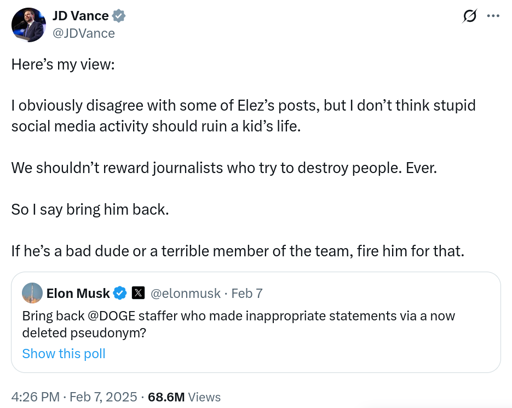Viewport: 512px width, 408px height.
Task: Open the JD Vance display name link
Action: (80, 16)
